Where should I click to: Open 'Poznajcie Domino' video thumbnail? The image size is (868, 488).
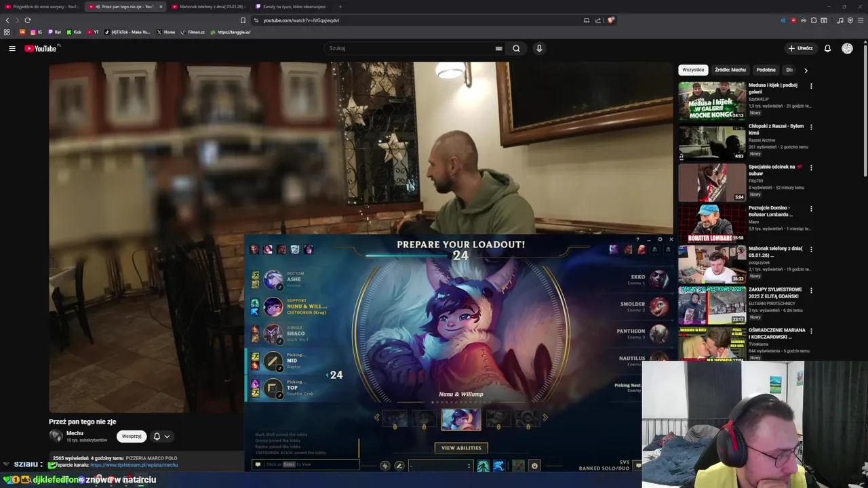click(x=712, y=224)
